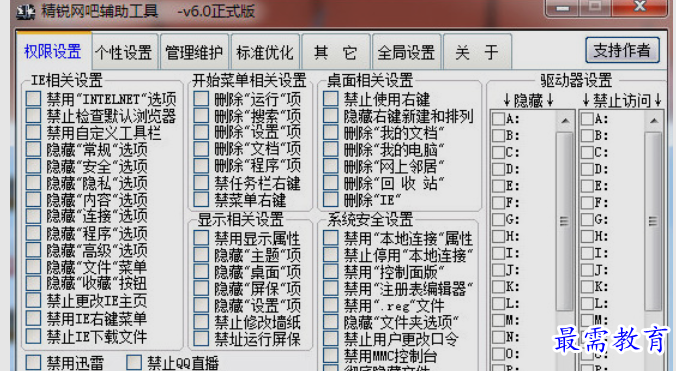Viewport: 676px width, 371px height.
Task: Check 禁止更改IE主页
Action: pos(33,300)
